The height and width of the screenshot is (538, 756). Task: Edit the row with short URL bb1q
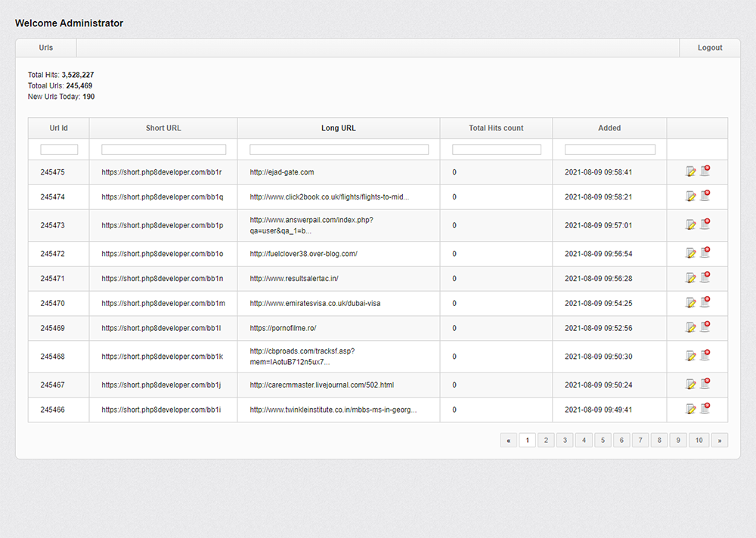690,196
